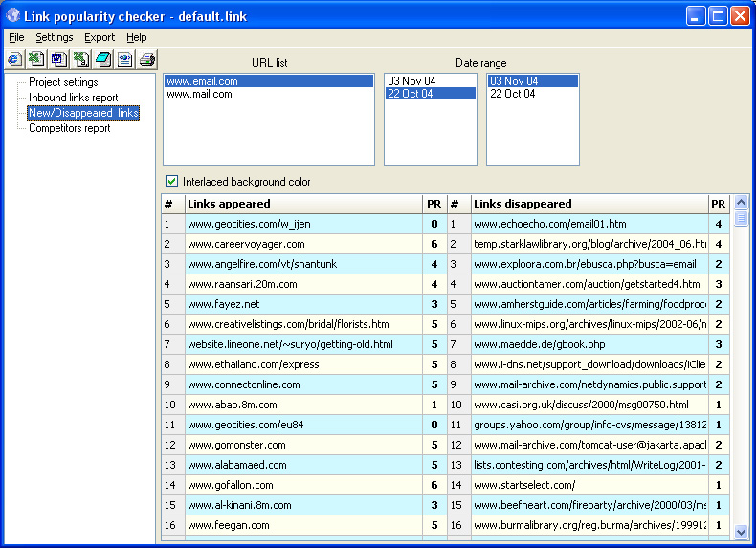Click the scroll down arrow of links table

pos(741,531)
